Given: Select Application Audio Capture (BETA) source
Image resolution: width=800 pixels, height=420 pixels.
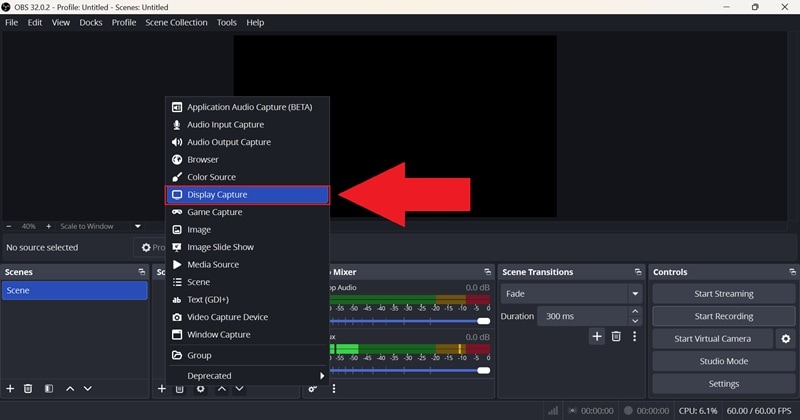Looking at the screenshot, I should [x=247, y=107].
